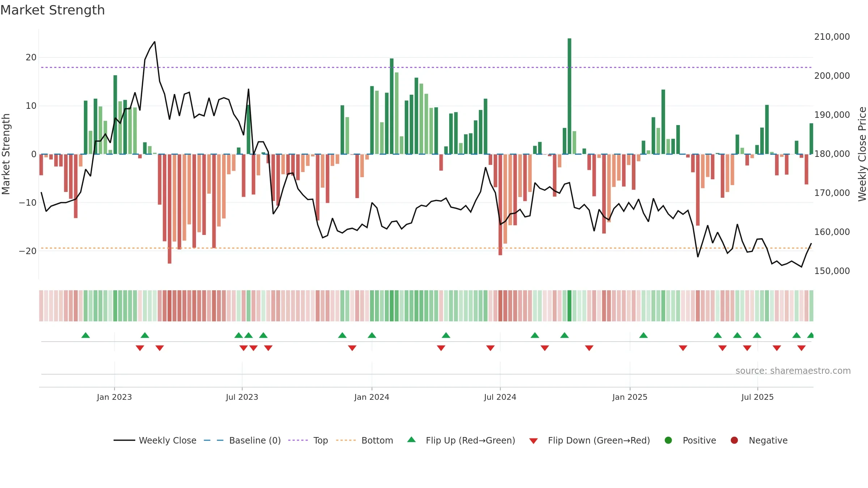Click the Baseline (0) legend label
868x488 pixels.
pos(255,440)
